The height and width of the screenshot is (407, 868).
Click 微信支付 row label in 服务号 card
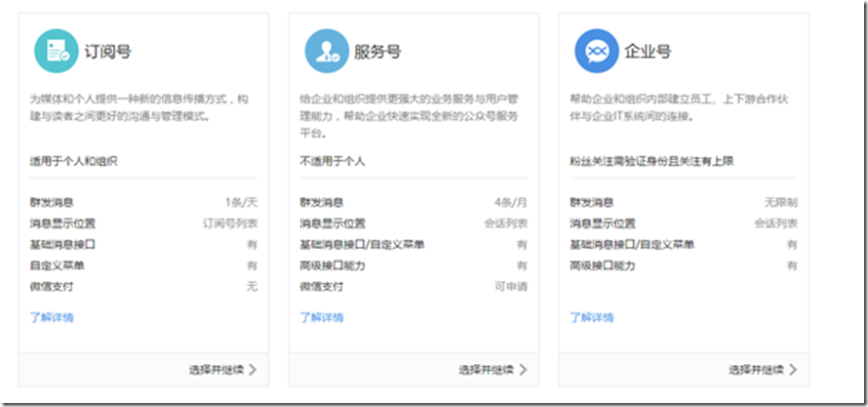[322, 286]
